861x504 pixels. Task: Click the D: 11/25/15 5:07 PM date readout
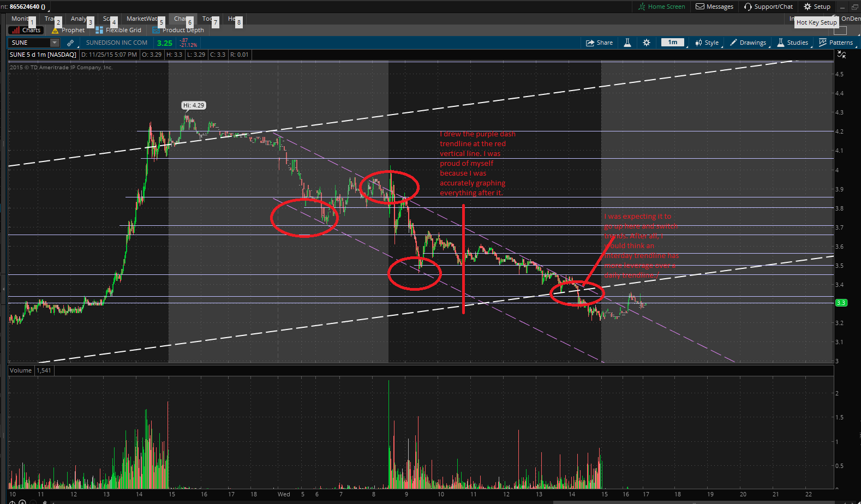click(109, 55)
